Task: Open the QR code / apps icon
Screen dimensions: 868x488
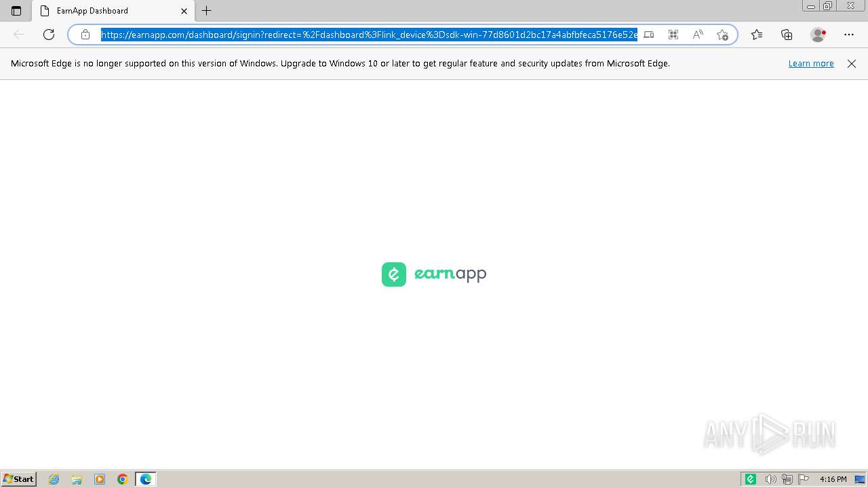Action: [673, 35]
